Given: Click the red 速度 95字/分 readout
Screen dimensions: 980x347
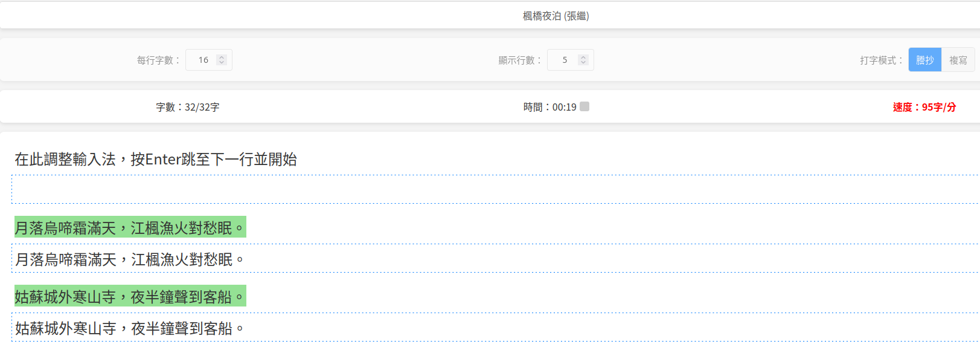Looking at the screenshot, I should pyautogui.click(x=924, y=107).
